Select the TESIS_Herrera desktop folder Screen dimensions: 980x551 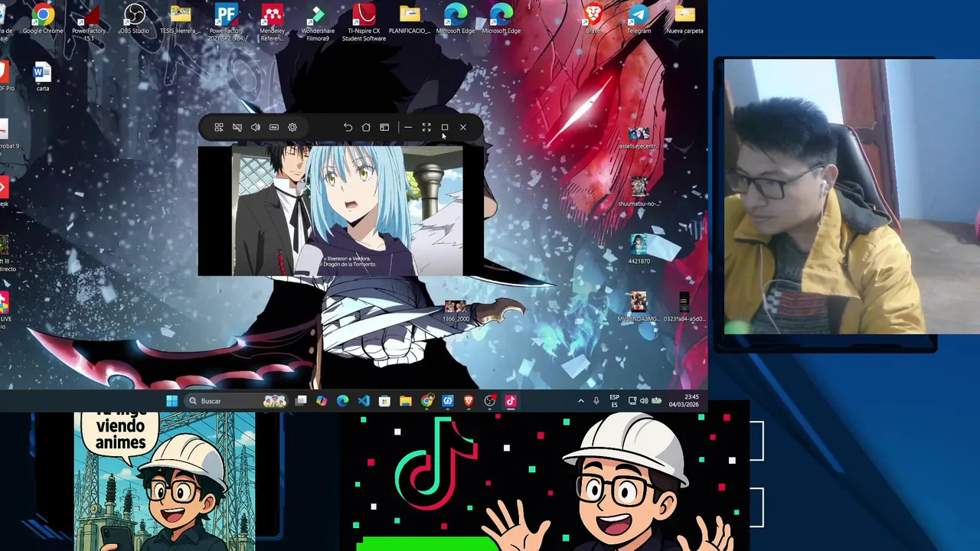180,20
